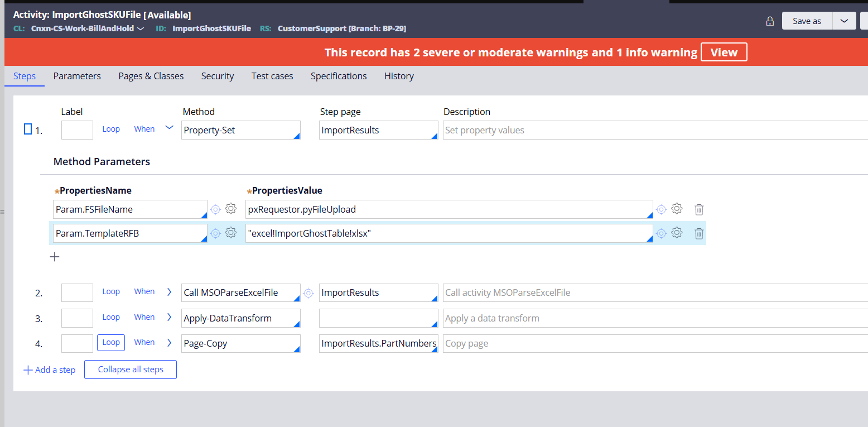
Task: Open the class name Cnxn-CS-Work-BillAndHold dropdown
Action: point(141,28)
